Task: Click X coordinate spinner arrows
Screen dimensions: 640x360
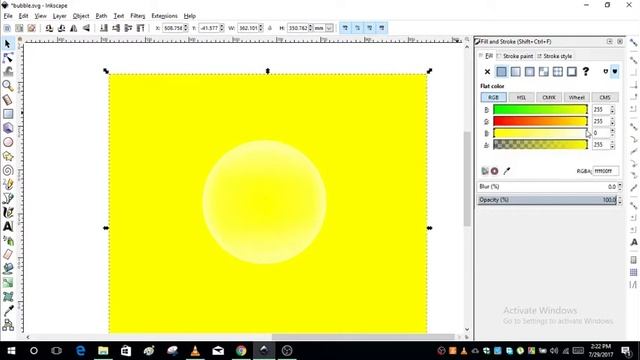Action: tap(186, 28)
